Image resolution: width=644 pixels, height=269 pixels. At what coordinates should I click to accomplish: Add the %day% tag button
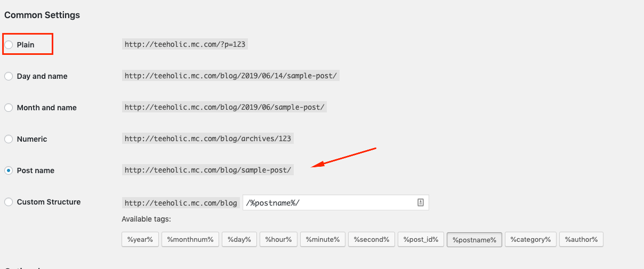[239, 240]
